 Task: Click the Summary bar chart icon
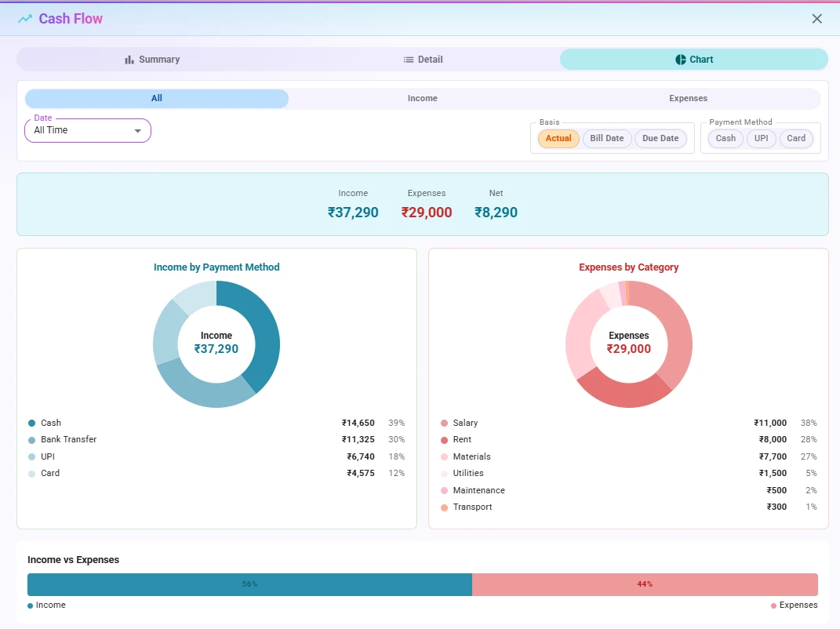coord(129,60)
